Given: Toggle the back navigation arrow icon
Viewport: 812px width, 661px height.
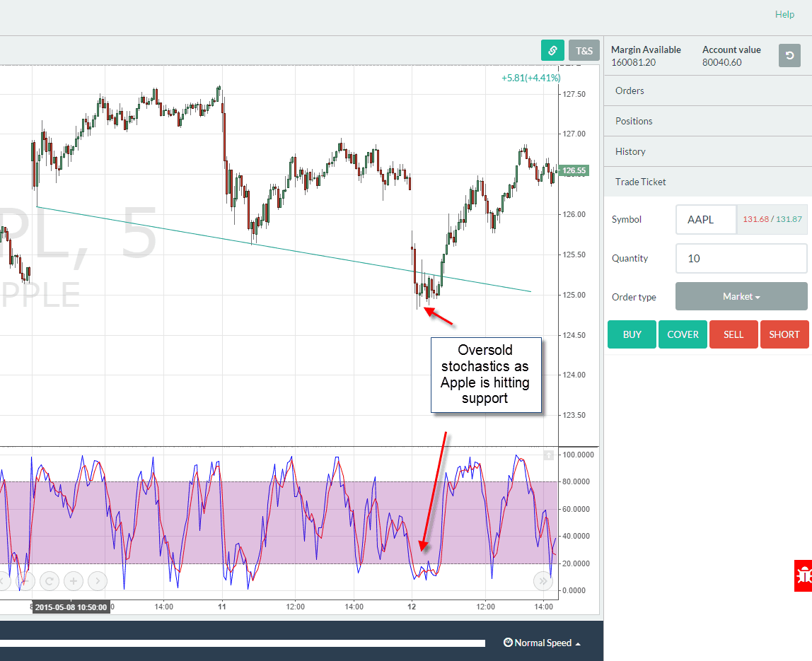Looking at the screenshot, I should pos(4,581).
